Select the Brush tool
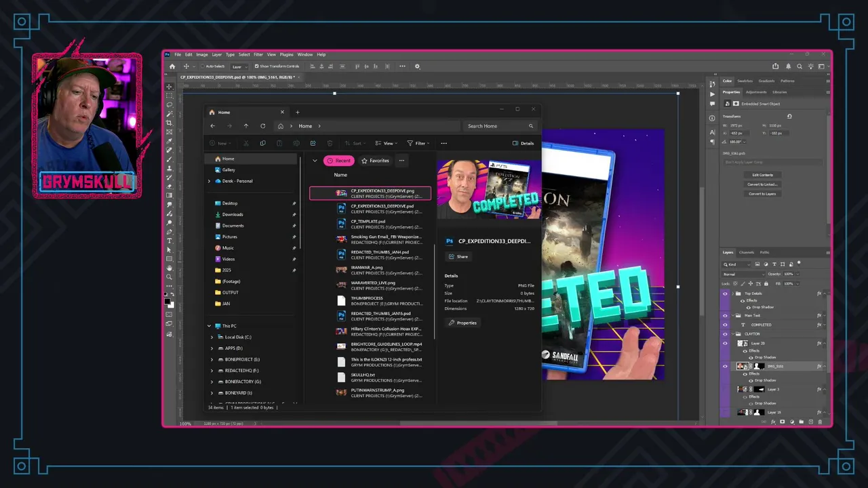Image resolution: width=868 pixels, height=488 pixels. 170,159
